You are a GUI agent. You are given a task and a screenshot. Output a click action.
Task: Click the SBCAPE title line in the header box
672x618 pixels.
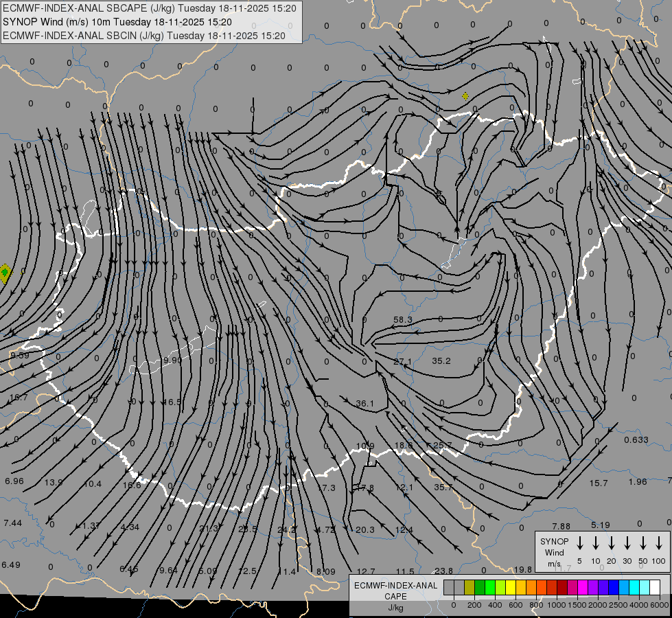click(x=149, y=8)
